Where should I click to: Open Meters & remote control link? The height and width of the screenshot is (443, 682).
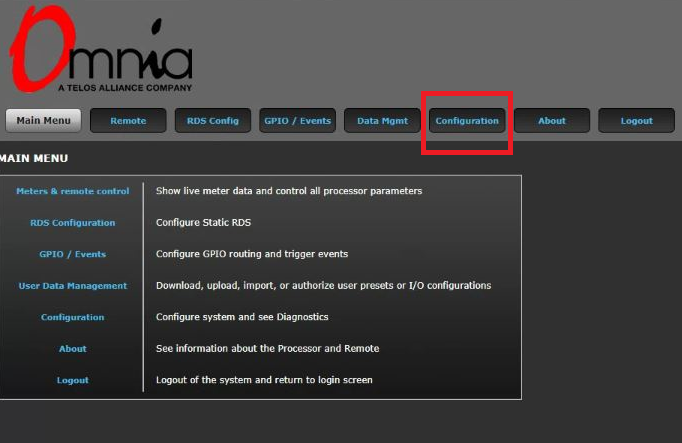73,191
